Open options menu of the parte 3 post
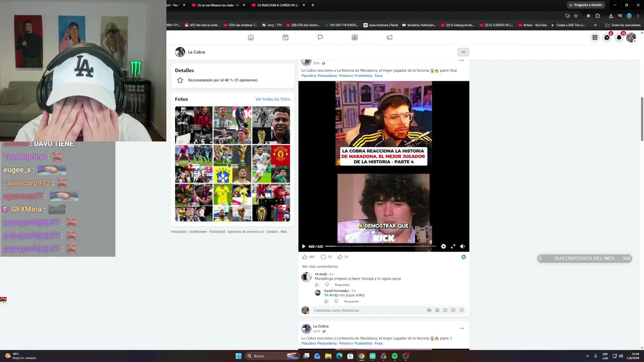The image size is (644, 362). point(462,328)
